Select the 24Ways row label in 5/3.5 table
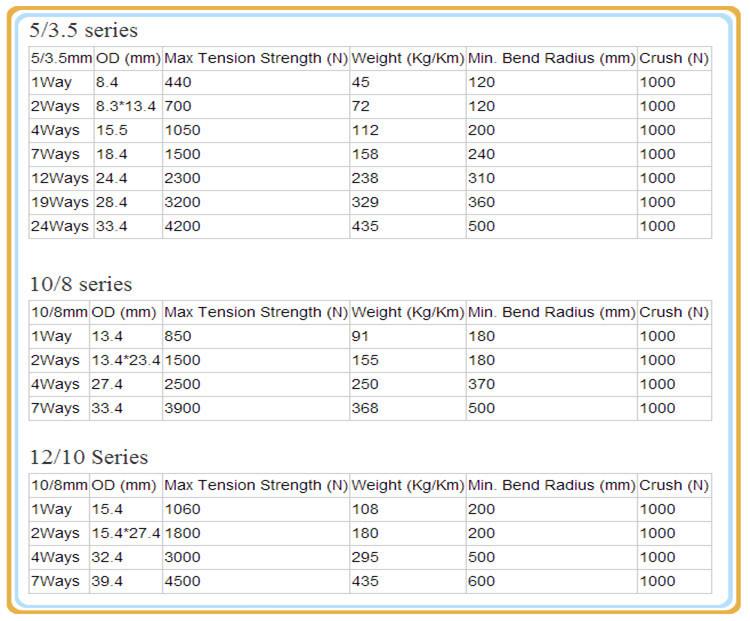750x621 pixels. pyautogui.click(x=60, y=226)
